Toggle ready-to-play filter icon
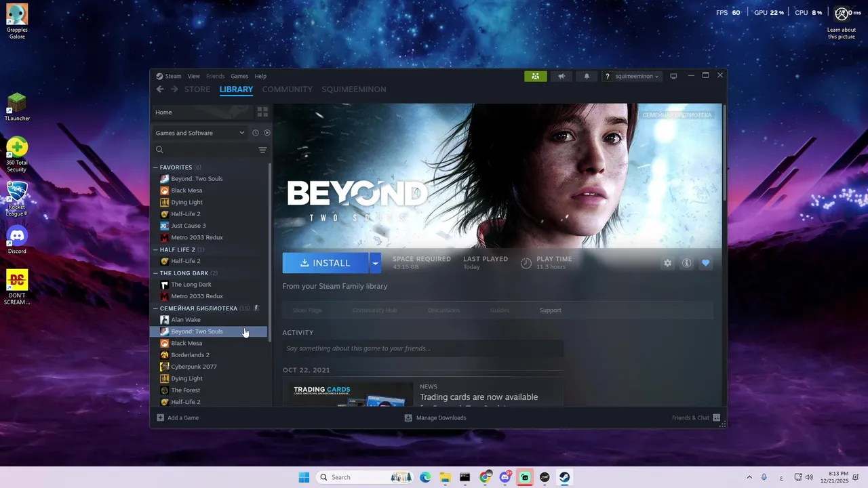This screenshot has width=868, height=488. [x=267, y=133]
